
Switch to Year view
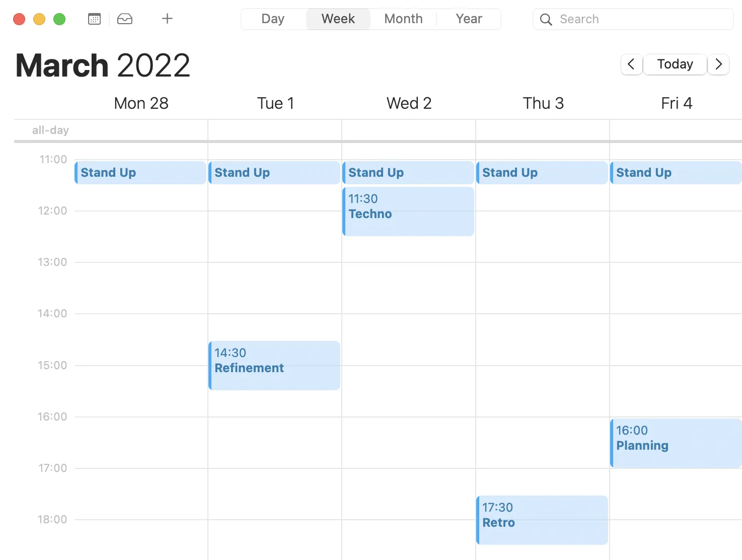(469, 19)
